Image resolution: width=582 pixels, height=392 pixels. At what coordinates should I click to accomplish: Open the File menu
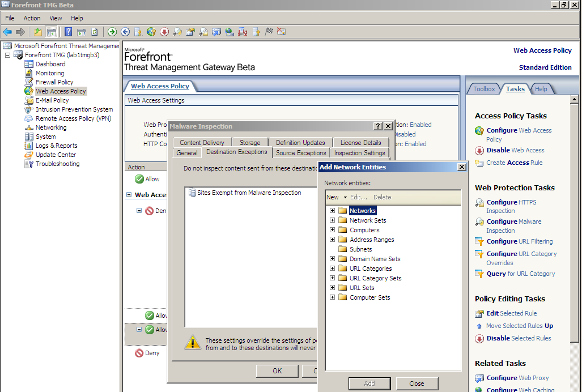10,18
